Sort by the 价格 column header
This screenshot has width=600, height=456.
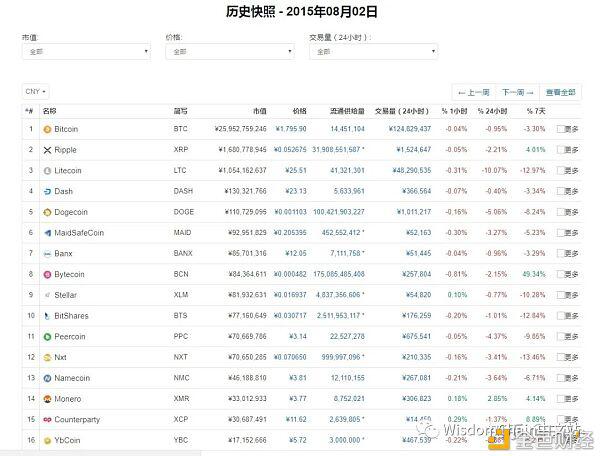pyautogui.click(x=299, y=111)
